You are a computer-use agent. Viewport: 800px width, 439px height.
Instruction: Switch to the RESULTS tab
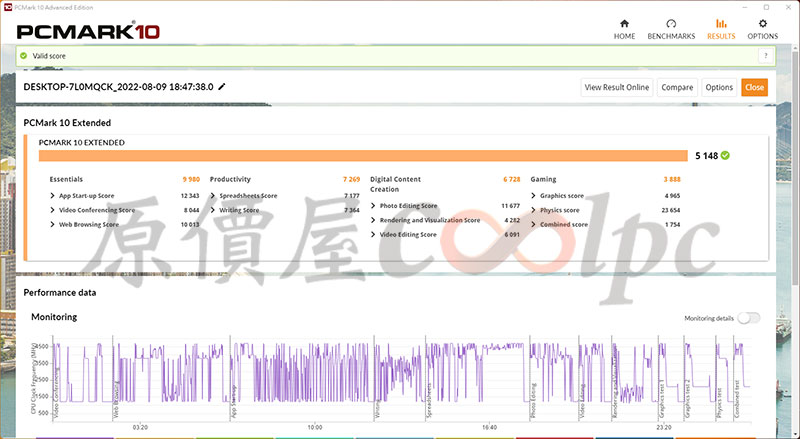[721, 30]
